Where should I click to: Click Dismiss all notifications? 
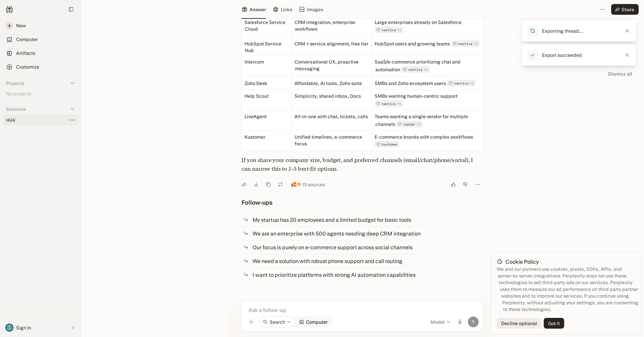point(620,74)
